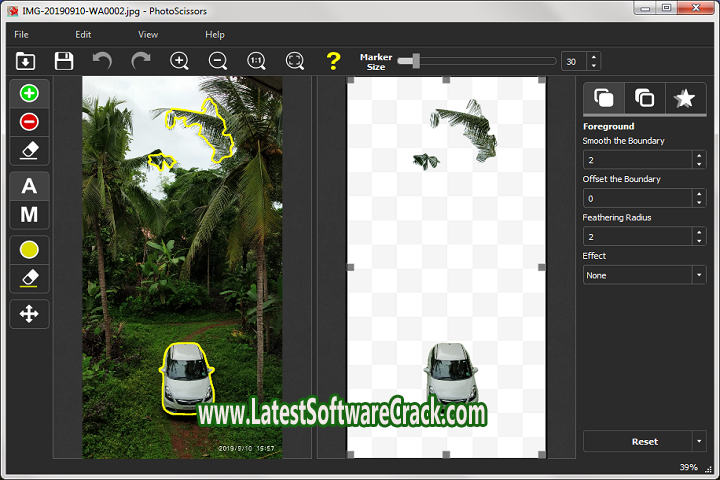Click the Redo arrow
Screen dimensions: 720x480
(x=141, y=61)
